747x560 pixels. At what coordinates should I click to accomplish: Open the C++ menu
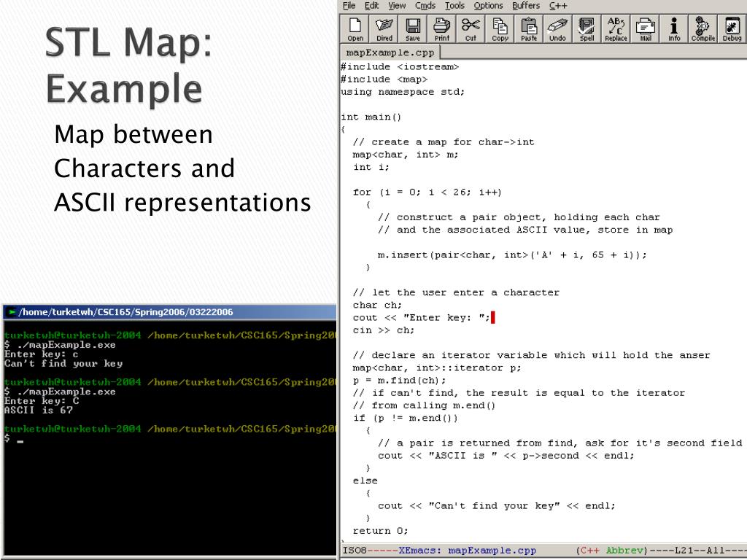[558, 6]
